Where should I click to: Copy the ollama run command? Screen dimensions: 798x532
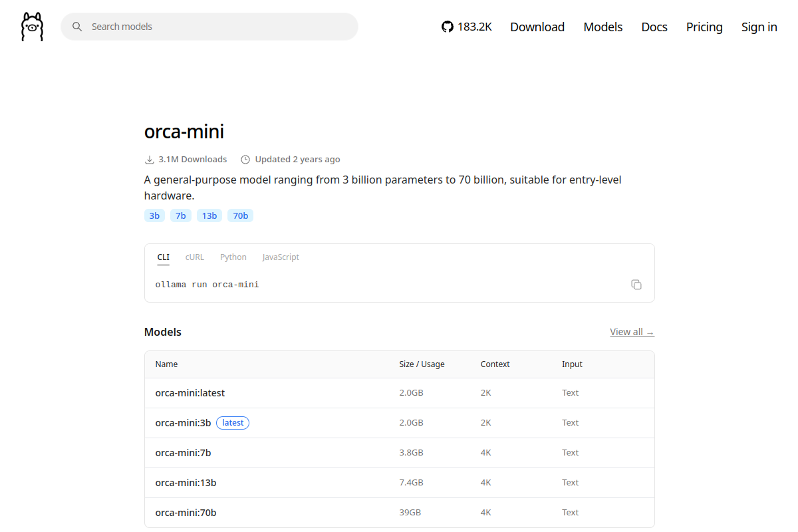coord(636,285)
